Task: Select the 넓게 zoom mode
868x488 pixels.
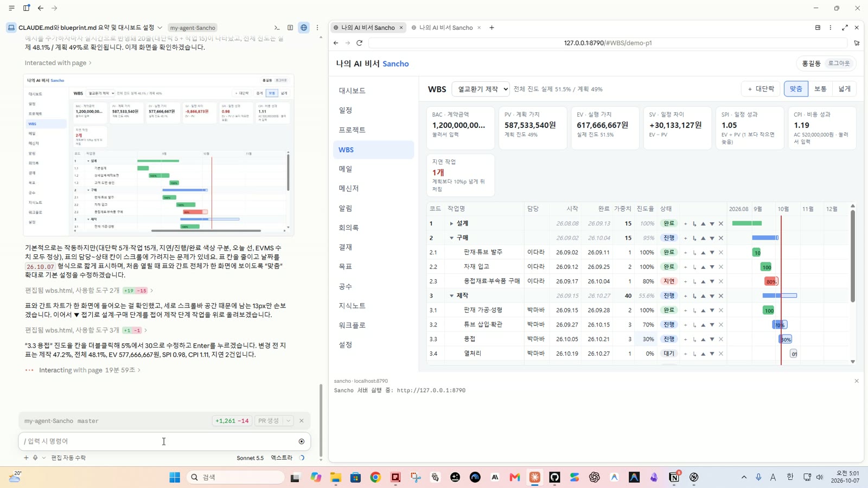Action: click(x=845, y=89)
